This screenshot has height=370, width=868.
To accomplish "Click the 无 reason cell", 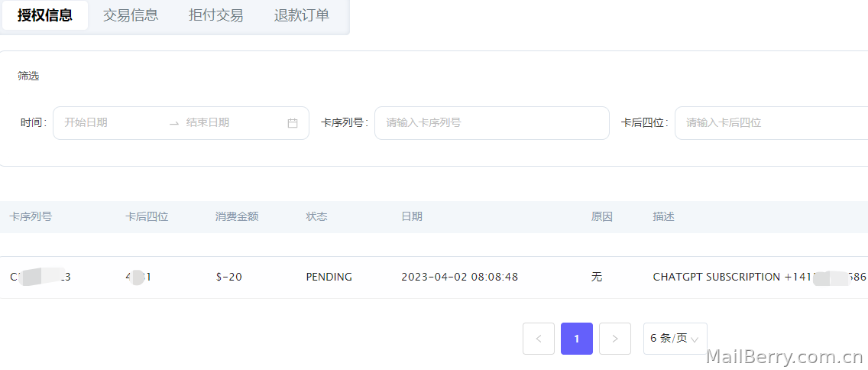I will point(596,277).
